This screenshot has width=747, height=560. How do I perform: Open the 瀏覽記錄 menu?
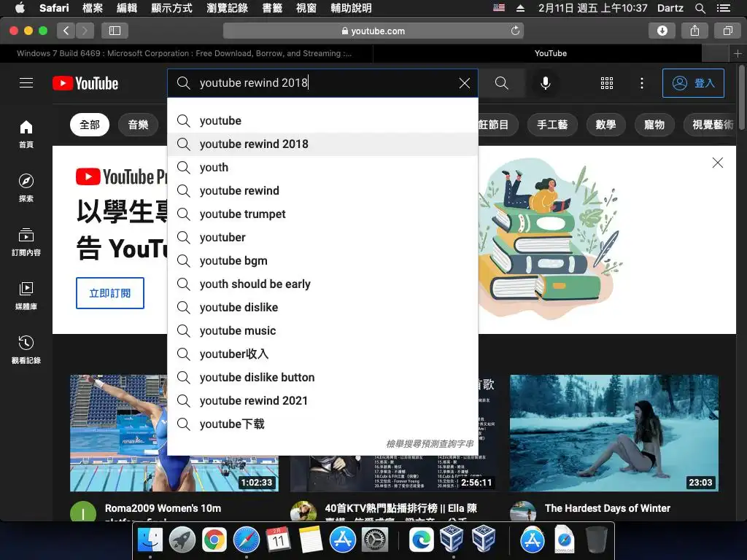tap(227, 8)
